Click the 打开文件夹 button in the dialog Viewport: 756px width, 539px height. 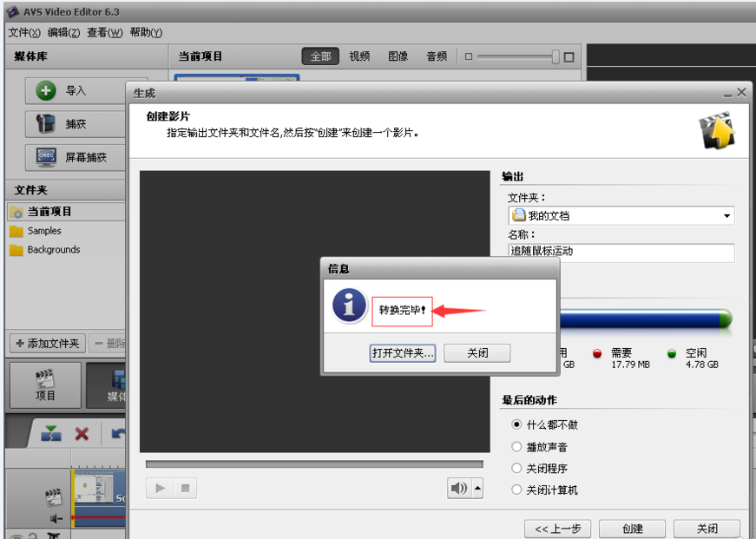click(402, 352)
